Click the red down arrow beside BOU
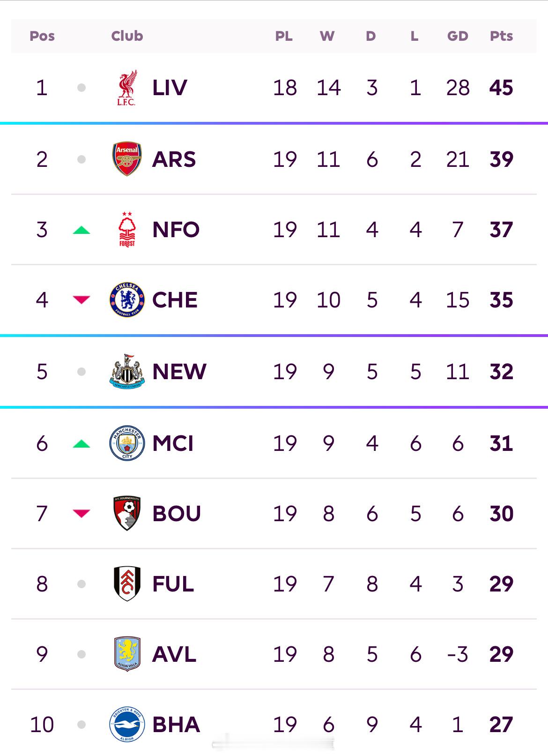 (81, 514)
